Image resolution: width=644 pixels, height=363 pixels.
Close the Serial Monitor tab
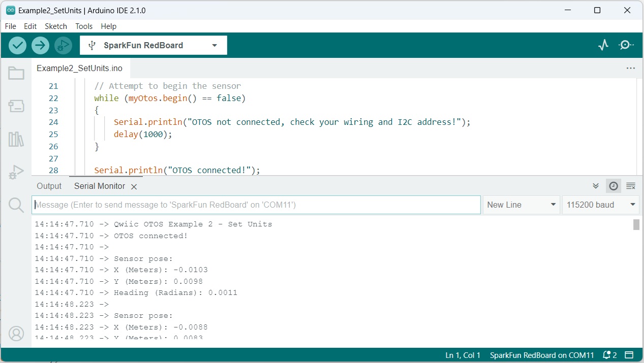coord(134,187)
